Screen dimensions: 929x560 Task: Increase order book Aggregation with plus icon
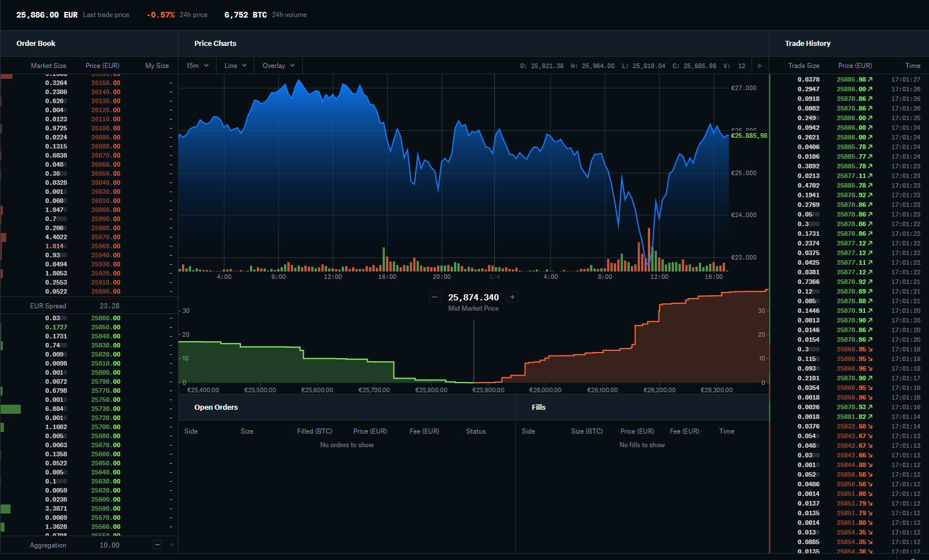[172, 545]
